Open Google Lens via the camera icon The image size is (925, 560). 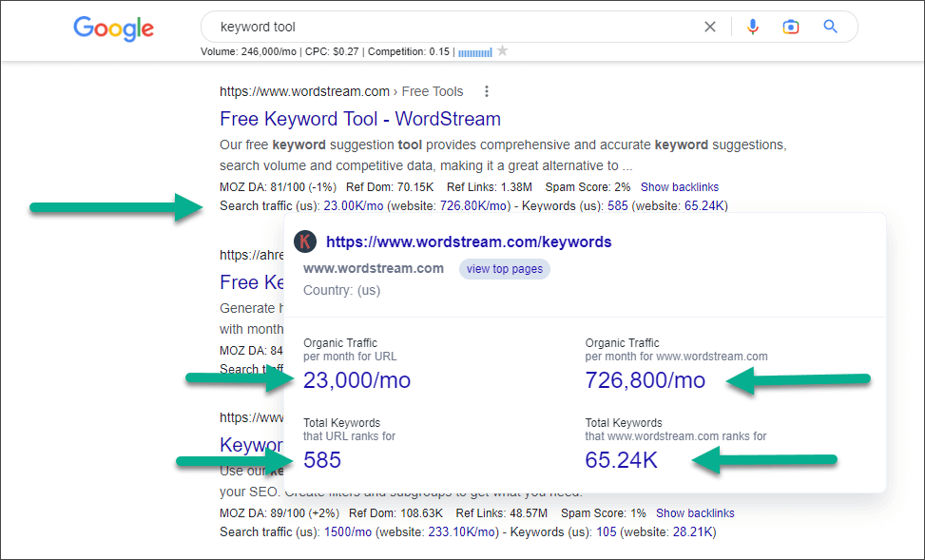(x=790, y=27)
